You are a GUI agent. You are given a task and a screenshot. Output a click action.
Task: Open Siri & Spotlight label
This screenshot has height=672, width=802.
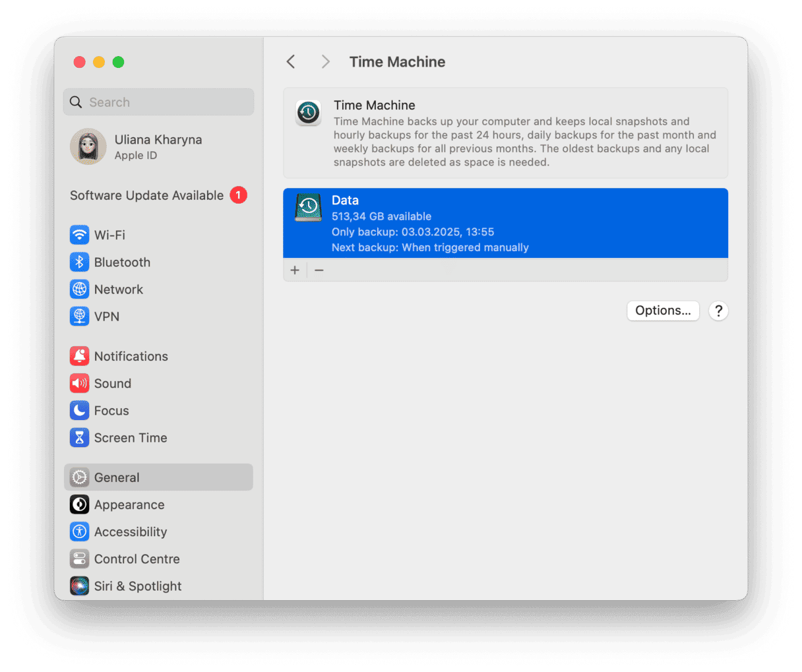[x=138, y=586]
